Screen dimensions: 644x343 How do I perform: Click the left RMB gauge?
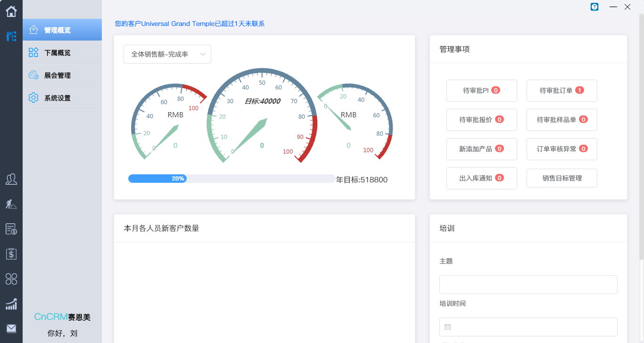169,122
